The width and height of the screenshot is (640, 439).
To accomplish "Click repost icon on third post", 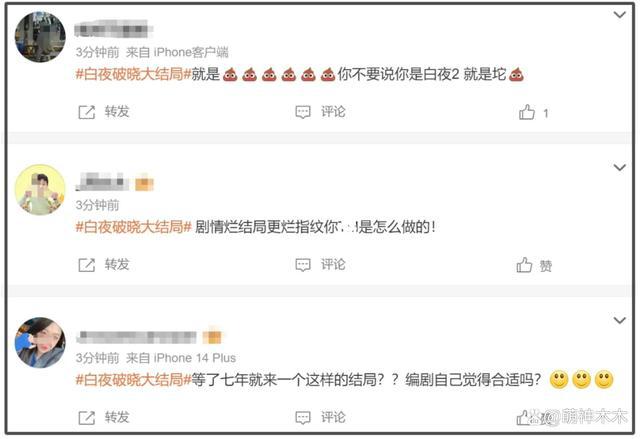I will coord(87,417).
